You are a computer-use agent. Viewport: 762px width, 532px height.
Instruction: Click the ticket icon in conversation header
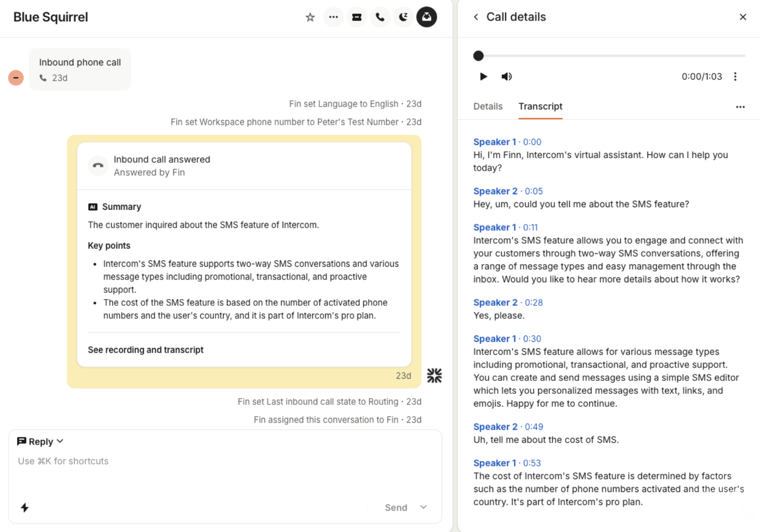click(356, 17)
